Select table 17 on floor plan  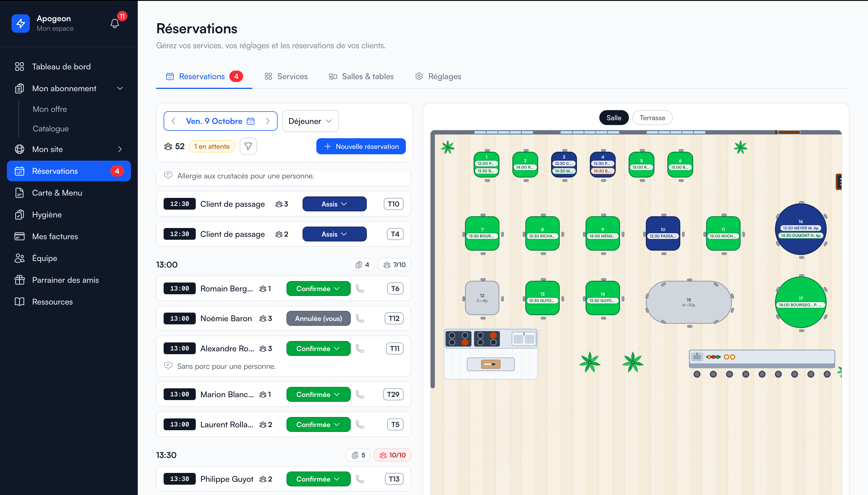click(x=801, y=302)
